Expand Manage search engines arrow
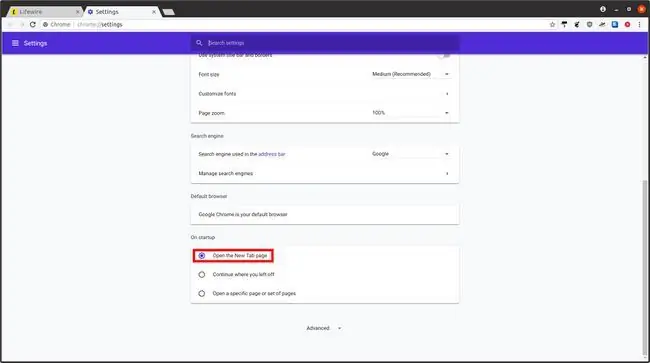Viewport: 650px width, 363px height. point(447,174)
